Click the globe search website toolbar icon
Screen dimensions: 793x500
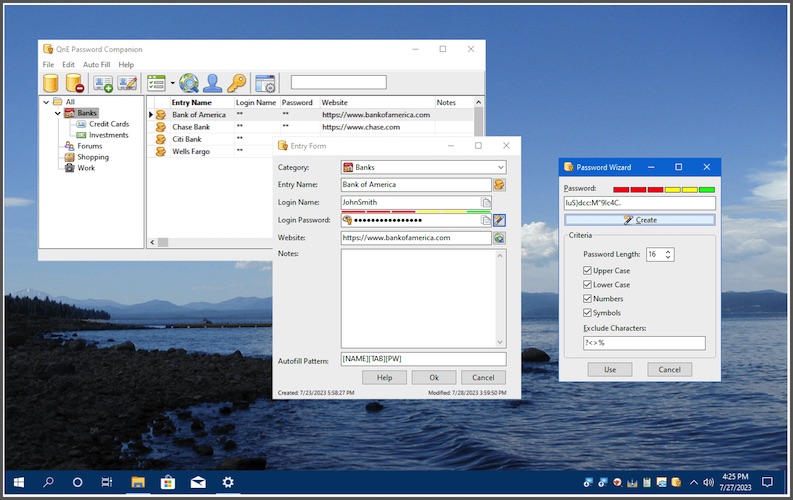pos(188,83)
